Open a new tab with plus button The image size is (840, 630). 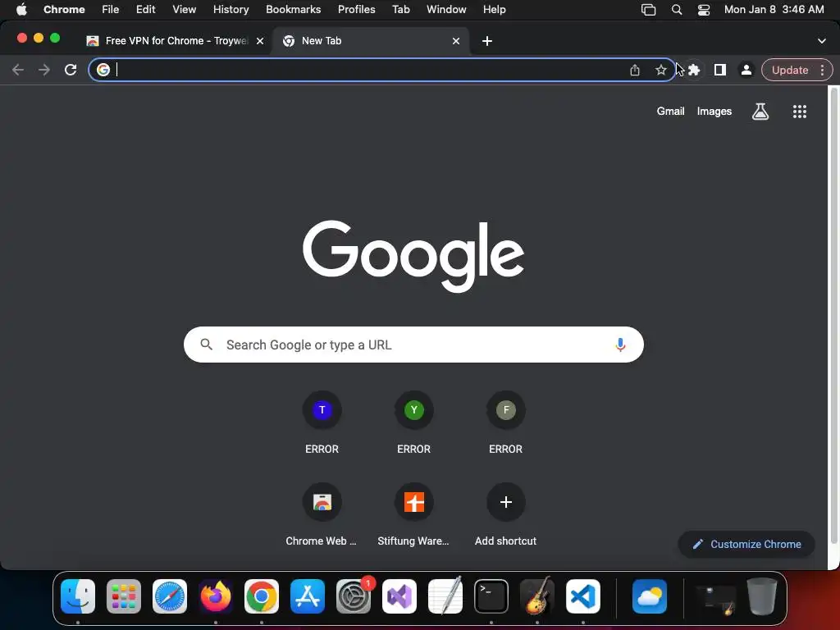[487, 41]
